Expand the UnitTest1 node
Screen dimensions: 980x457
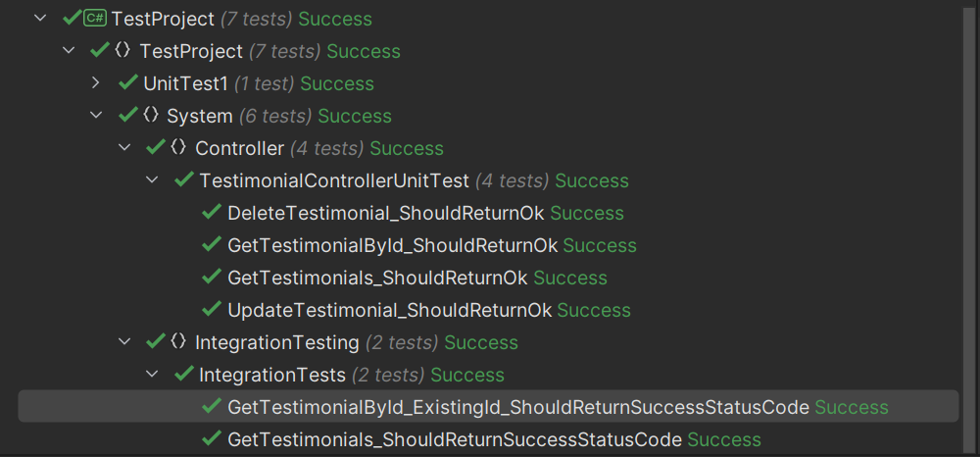point(96,83)
